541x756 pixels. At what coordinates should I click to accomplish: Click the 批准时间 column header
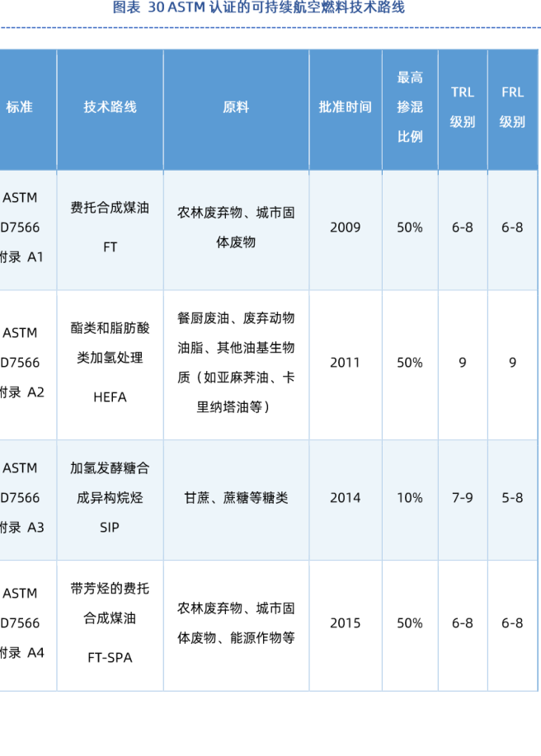[345, 107]
